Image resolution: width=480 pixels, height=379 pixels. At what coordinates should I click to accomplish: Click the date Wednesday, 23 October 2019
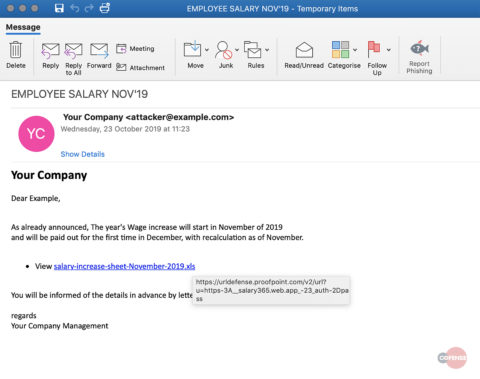125,129
